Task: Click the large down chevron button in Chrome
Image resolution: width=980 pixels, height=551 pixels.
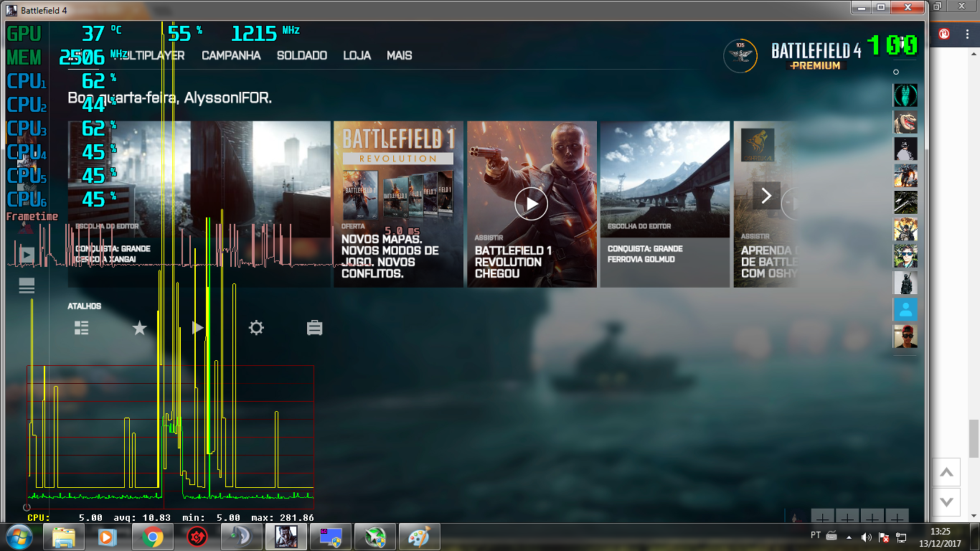Action: click(946, 501)
